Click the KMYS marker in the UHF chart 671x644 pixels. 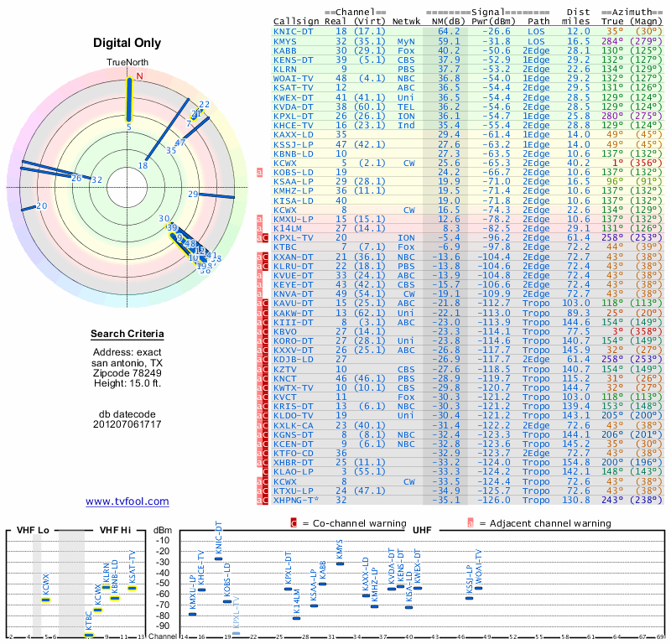click(x=340, y=563)
